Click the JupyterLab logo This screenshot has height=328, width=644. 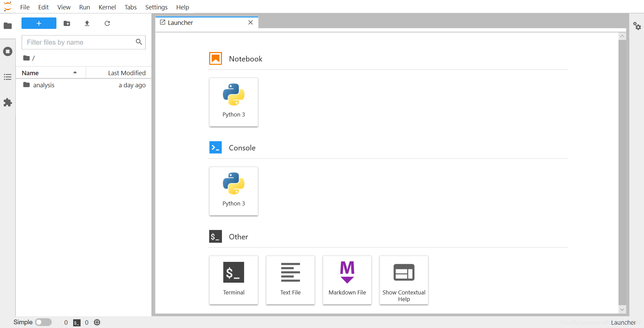[x=7, y=6]
